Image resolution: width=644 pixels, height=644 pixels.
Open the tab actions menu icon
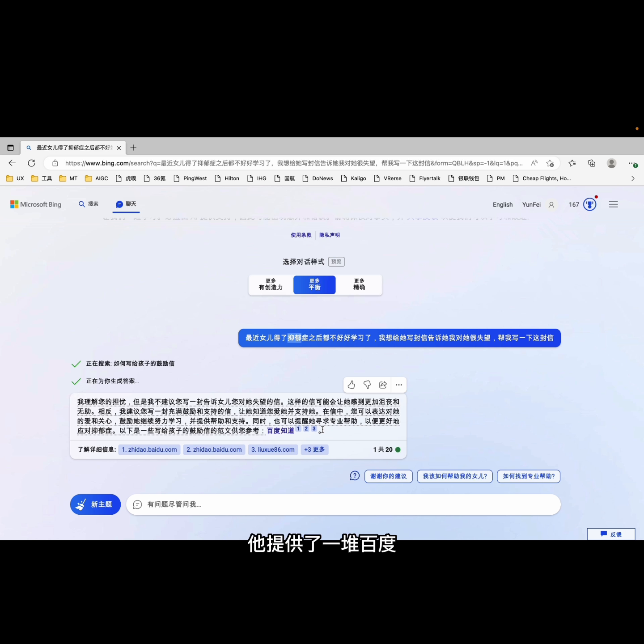[x=10, y=148]
